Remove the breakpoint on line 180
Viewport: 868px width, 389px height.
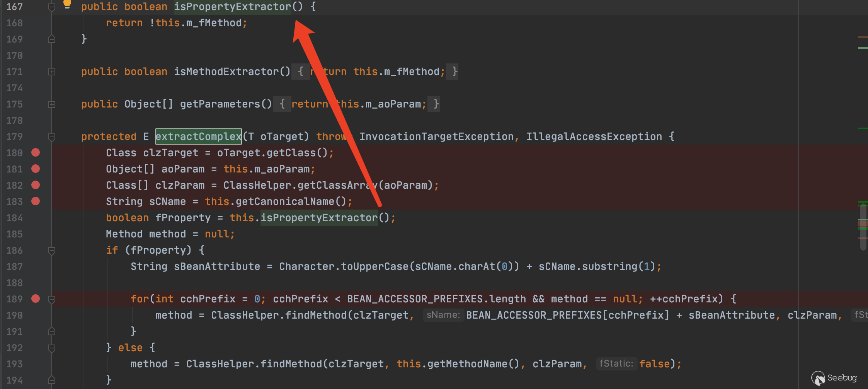36,153
